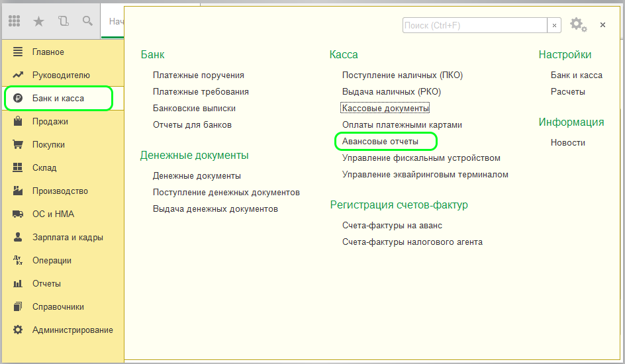Open the Главное section
625x364 pixels.
[x=48, y=52]
